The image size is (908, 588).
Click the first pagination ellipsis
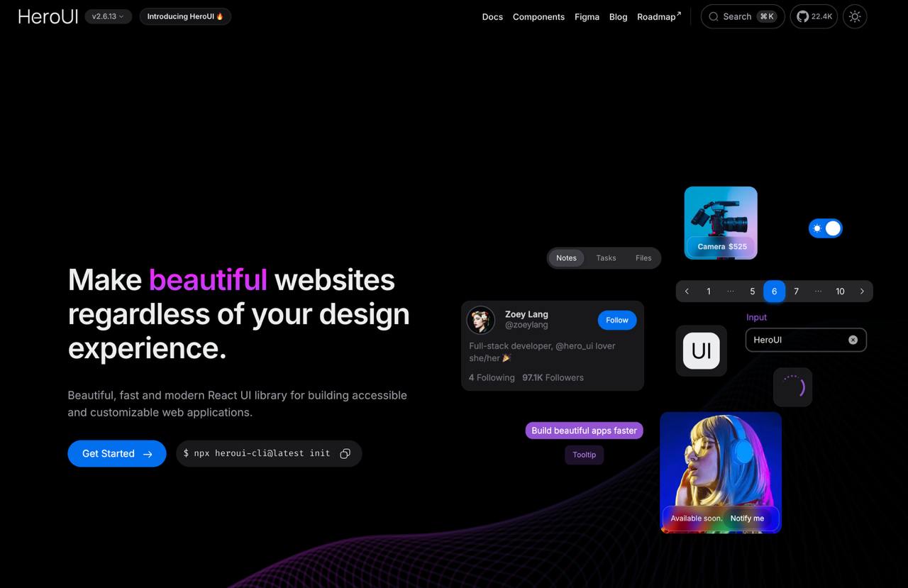pos(731,292)
